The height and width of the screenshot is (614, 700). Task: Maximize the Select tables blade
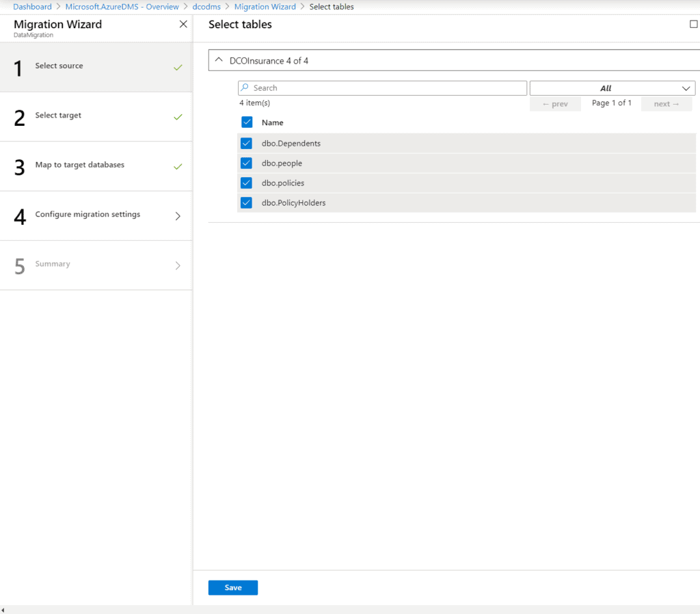pos(694,24)
